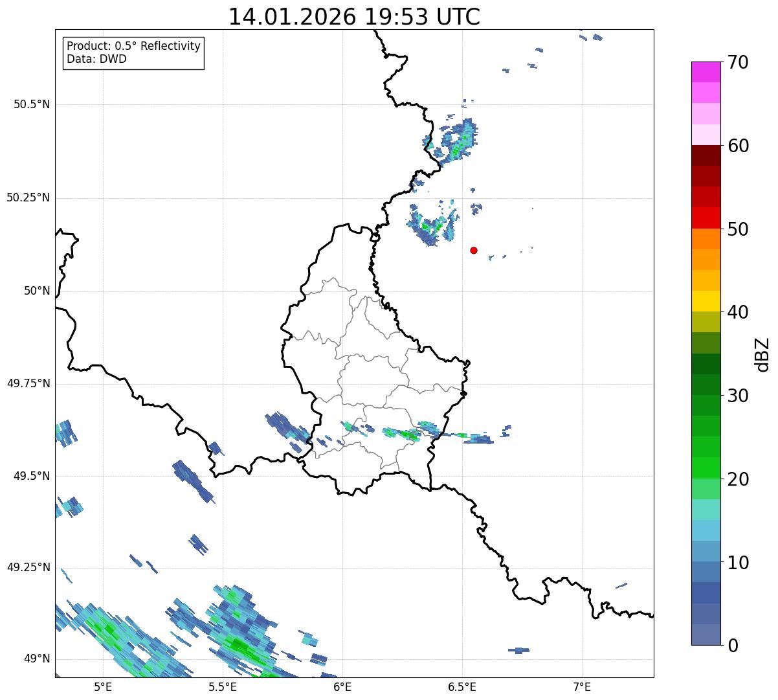
Task: Click the yellow swatch just above 40
Action: pyautogui.click(x=706, y=301)
